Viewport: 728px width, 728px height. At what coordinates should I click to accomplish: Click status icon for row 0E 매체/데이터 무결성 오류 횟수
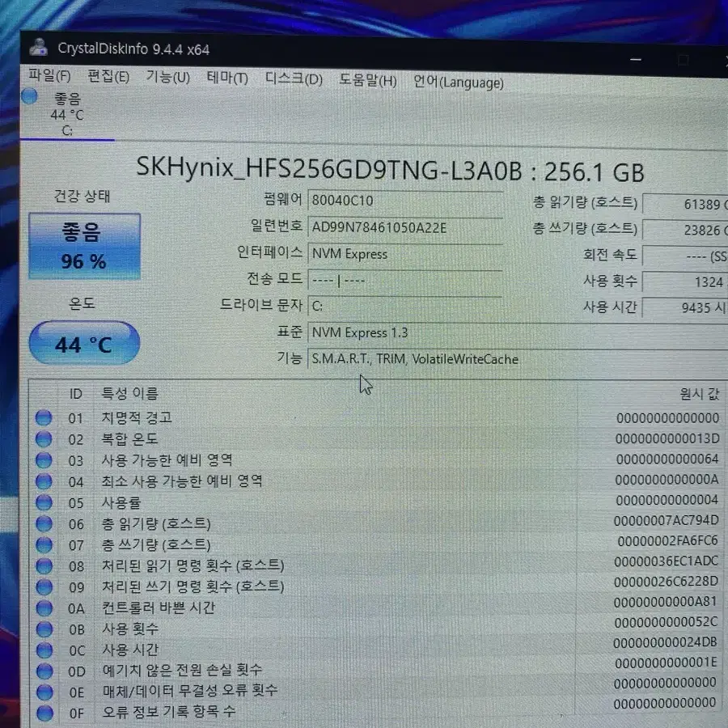coord(44,692)
